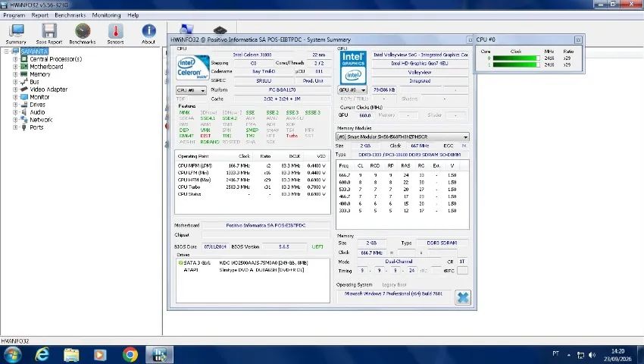Click the PT language indicator
Image resolution: width=644 pixels, height=364 pixels.
555,353
